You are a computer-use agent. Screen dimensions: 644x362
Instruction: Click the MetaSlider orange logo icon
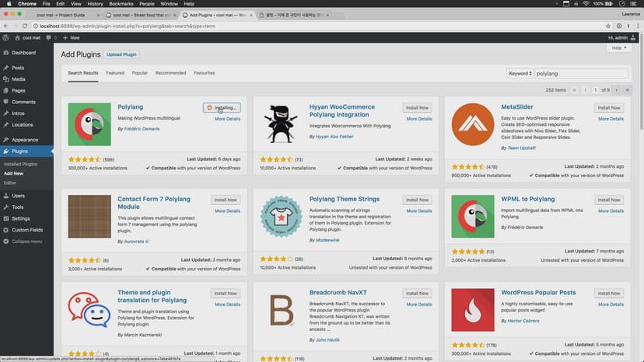(x=473, y=124)
